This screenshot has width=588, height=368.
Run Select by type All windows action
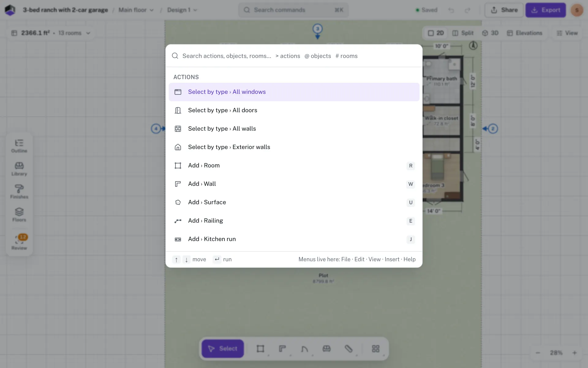294,92
